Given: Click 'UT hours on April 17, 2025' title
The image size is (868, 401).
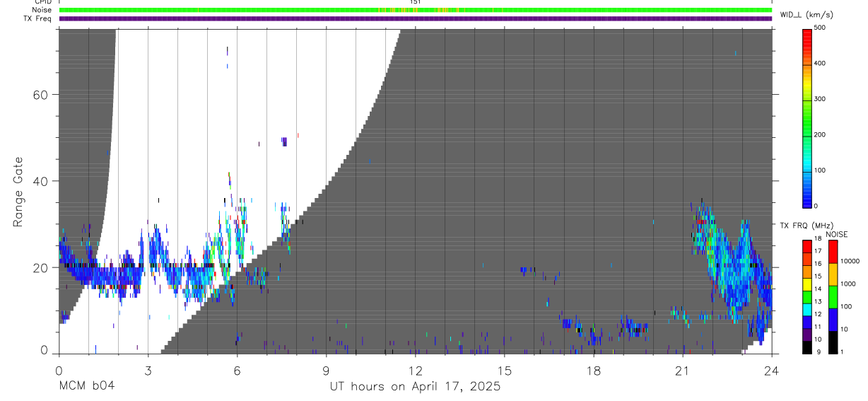Looking at the screenshot, I should [x=415, y=386].
